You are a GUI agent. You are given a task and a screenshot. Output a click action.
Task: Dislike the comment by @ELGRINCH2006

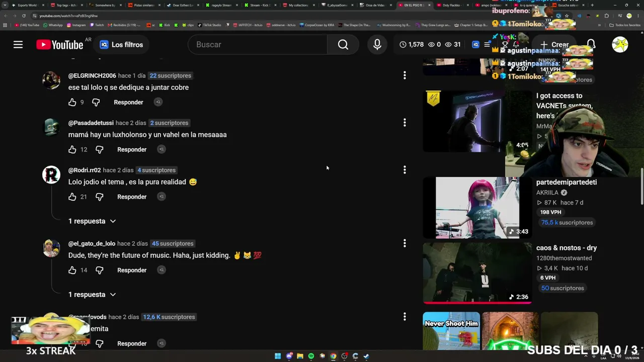(96, 102)
